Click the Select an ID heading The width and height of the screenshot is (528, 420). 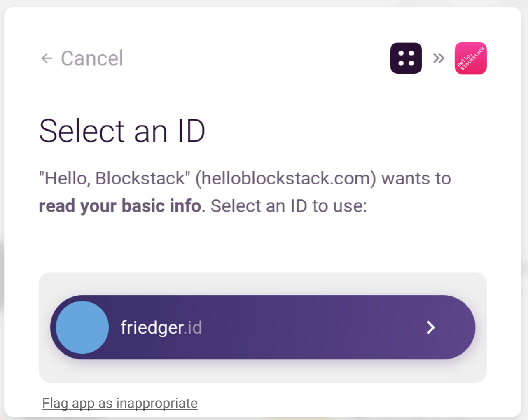tap(122, 130)
